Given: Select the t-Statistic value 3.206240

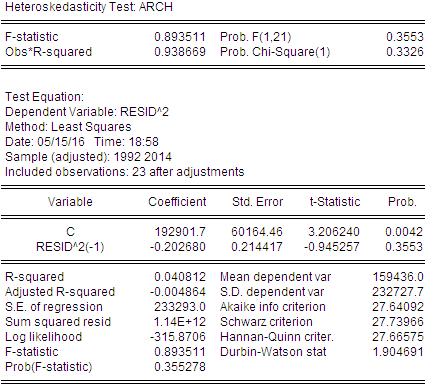Looking at the screenshot, I should (x=334, y=232).
